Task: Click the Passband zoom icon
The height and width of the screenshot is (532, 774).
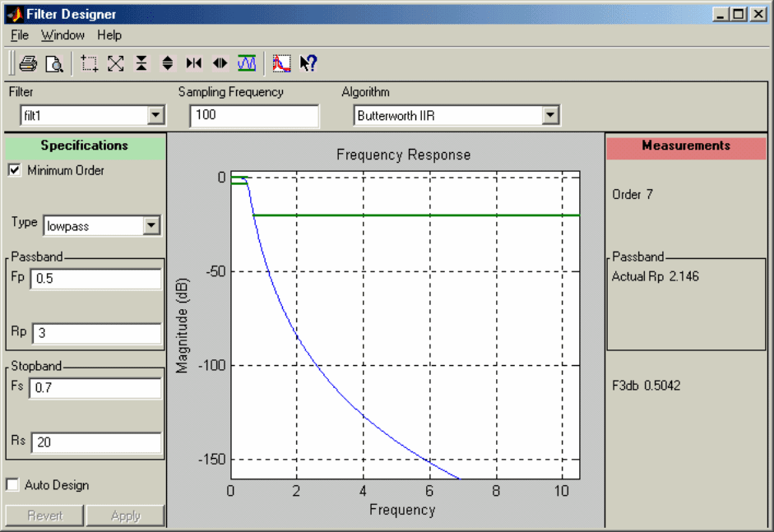Action: point(247,63)
